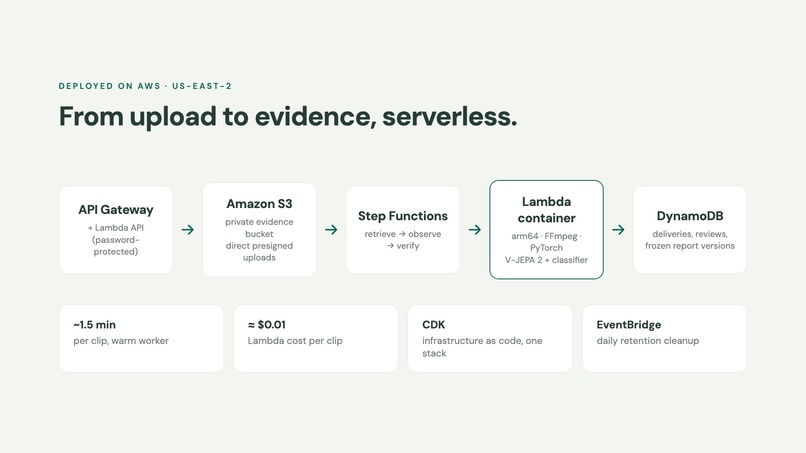Click the 'DEPLOYED ON AWS · US-EAST-2' label
806x453 pixels.
pyautogui.click(x=145, y=86)
